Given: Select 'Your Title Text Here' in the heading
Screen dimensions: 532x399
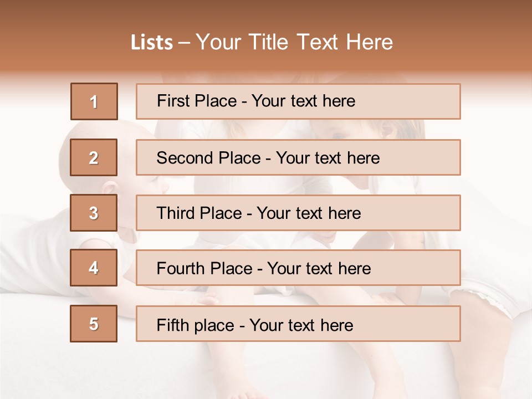Looking at the screenshot, I should pos(295,43).
